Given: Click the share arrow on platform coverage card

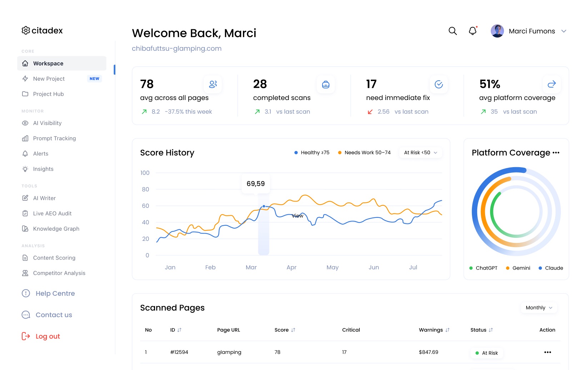Looking at the screenshot, I should tap(552, 84).
